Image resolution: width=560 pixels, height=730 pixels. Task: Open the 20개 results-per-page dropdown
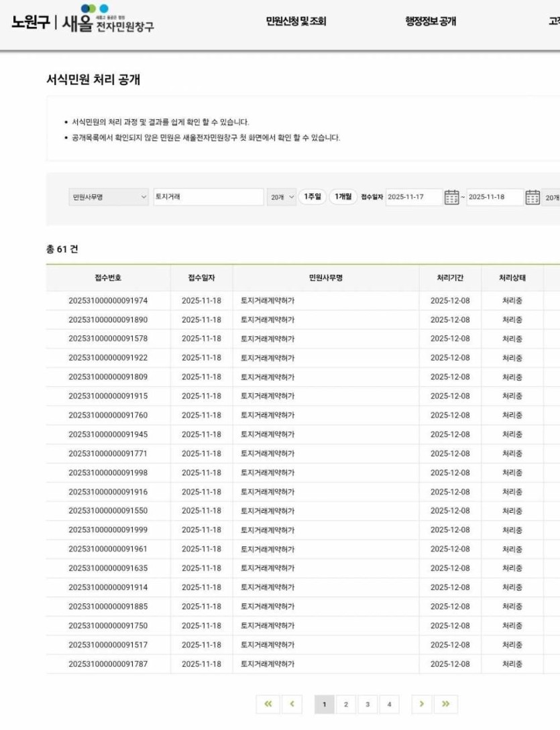[282, 197]
